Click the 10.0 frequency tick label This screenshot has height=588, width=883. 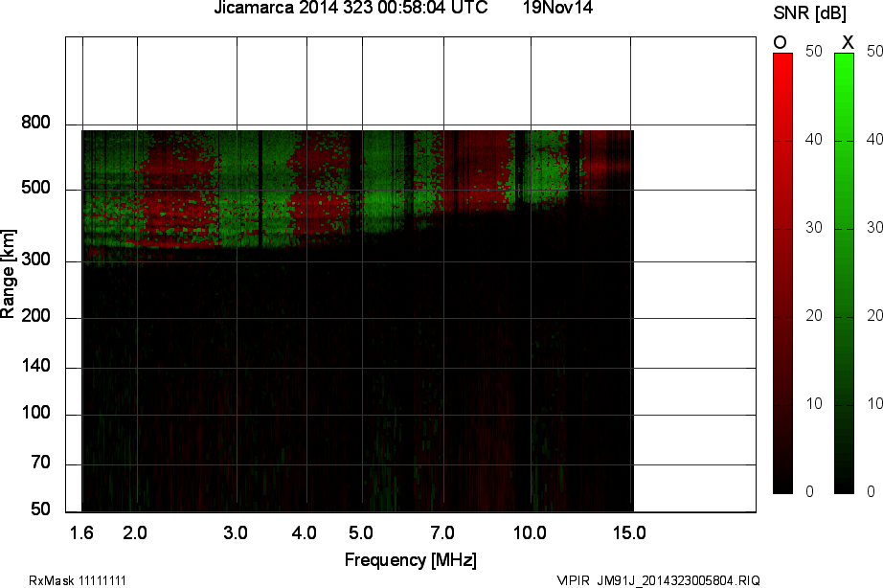(x=530, y=532)
